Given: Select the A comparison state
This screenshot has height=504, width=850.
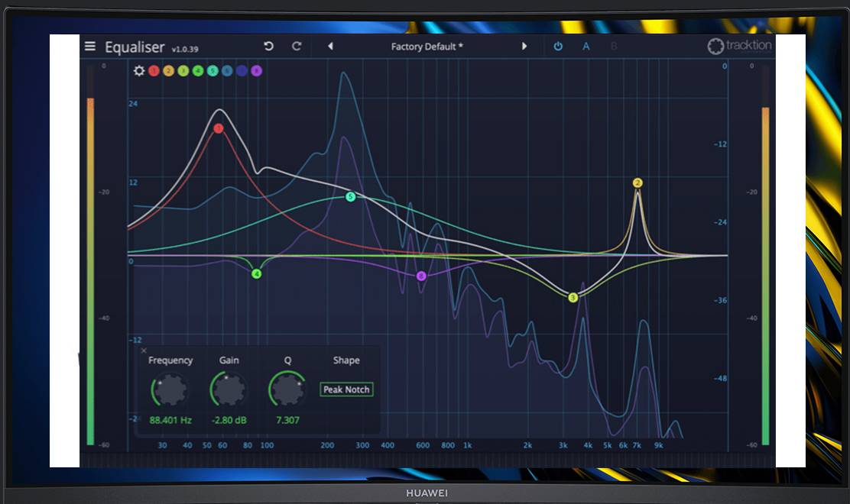Looking at the screenshot, I should tap(586, 47).
